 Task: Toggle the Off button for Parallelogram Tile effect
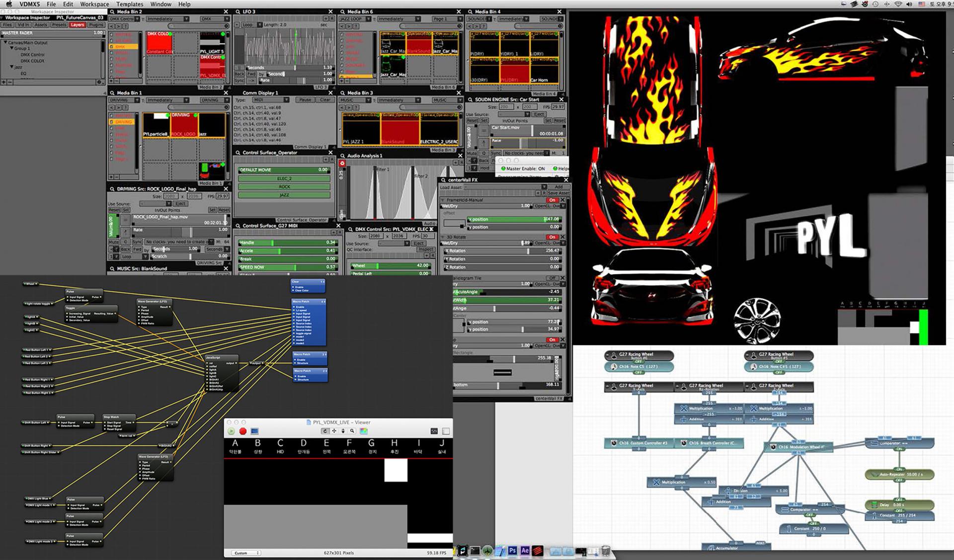click(x=552, y=278)
